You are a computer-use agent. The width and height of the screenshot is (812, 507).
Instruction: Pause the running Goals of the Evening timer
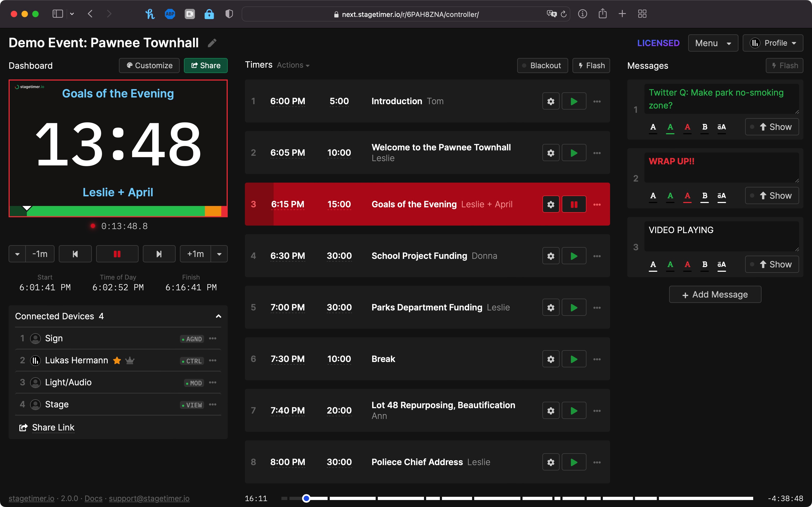click(x=574, y=204)
